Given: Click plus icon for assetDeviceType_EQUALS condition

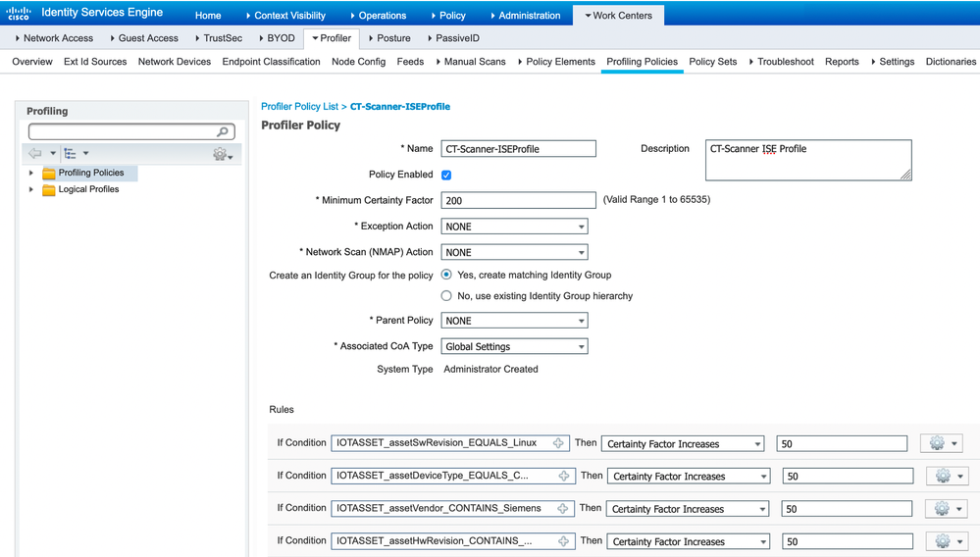Looking at the screenshot, I should tap(564, 476).
